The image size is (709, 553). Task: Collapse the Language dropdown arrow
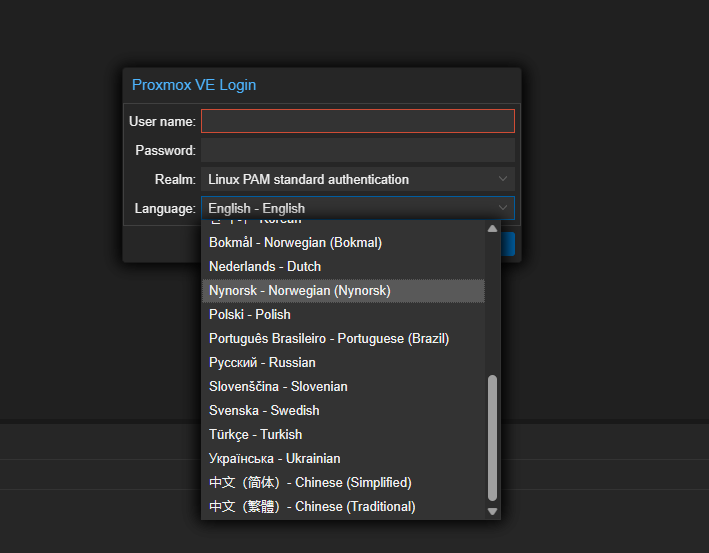[x=502, y=208]
